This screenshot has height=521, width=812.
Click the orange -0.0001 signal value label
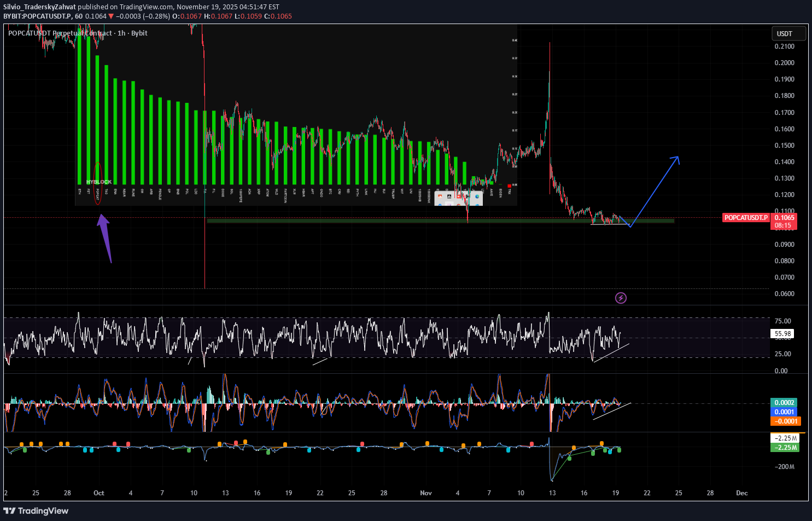785,421
